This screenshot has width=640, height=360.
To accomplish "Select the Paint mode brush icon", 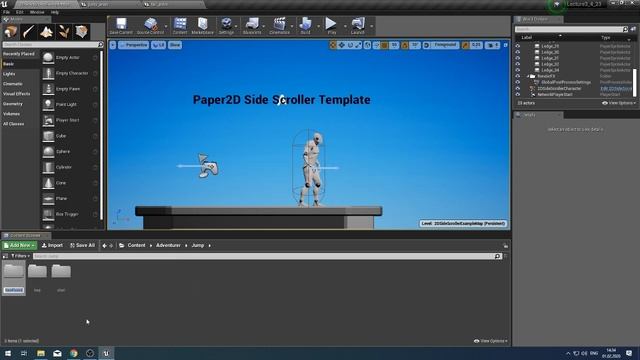I will [28, 31].
